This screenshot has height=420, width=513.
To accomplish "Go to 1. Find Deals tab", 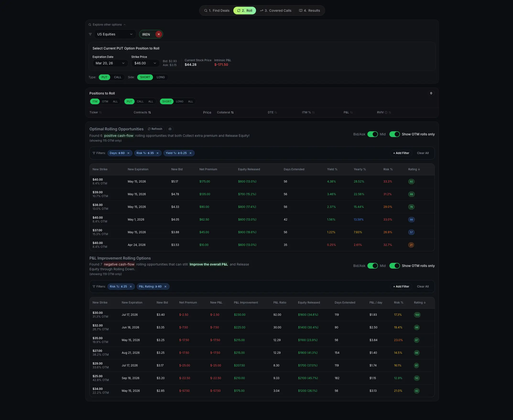I will coord(217,11).
